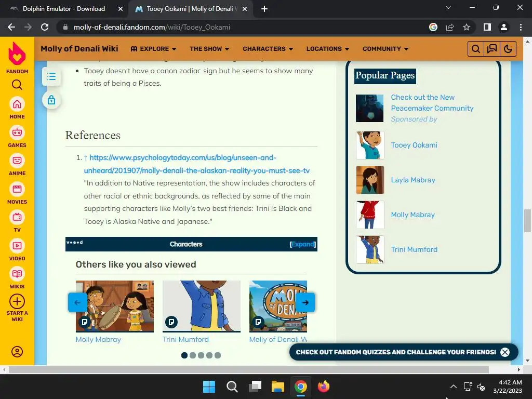
Task: Close the Tooey Ookami tab
Action: [245, 9]
